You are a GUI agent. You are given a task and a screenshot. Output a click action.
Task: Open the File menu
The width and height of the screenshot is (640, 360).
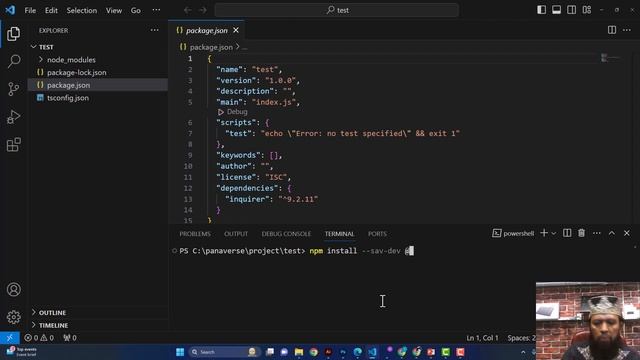point(30,10)
